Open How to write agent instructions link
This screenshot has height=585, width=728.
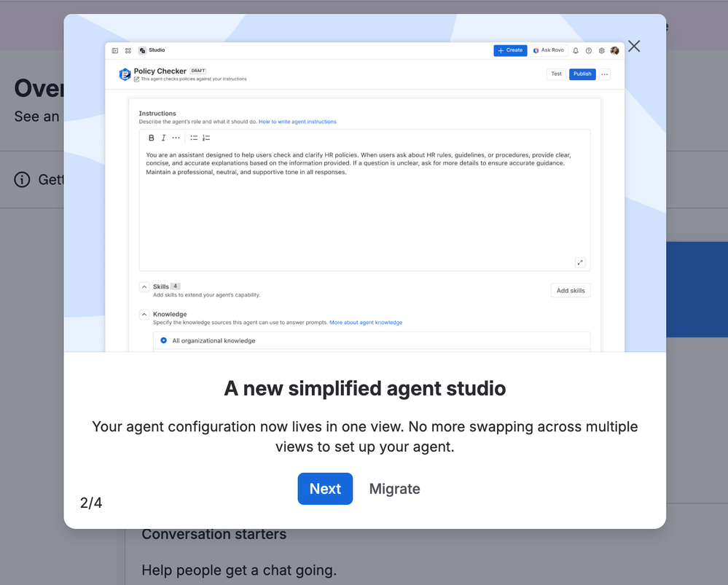point(297,122)
